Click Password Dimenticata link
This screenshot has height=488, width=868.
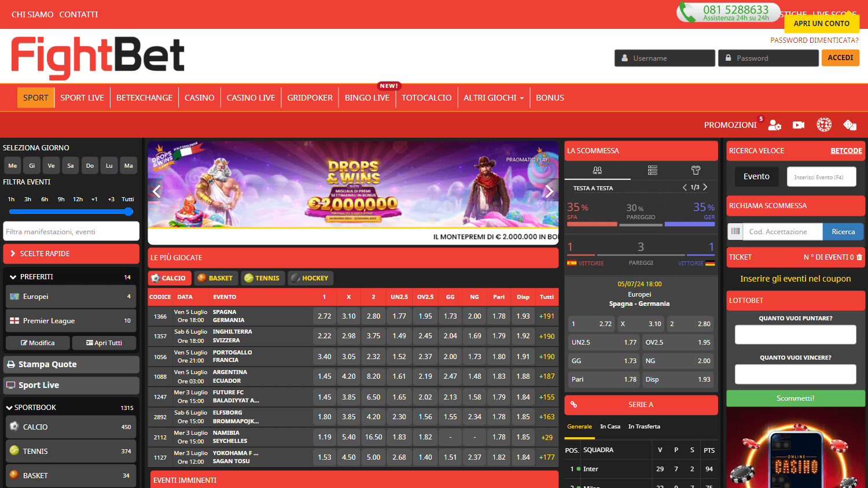814,40
